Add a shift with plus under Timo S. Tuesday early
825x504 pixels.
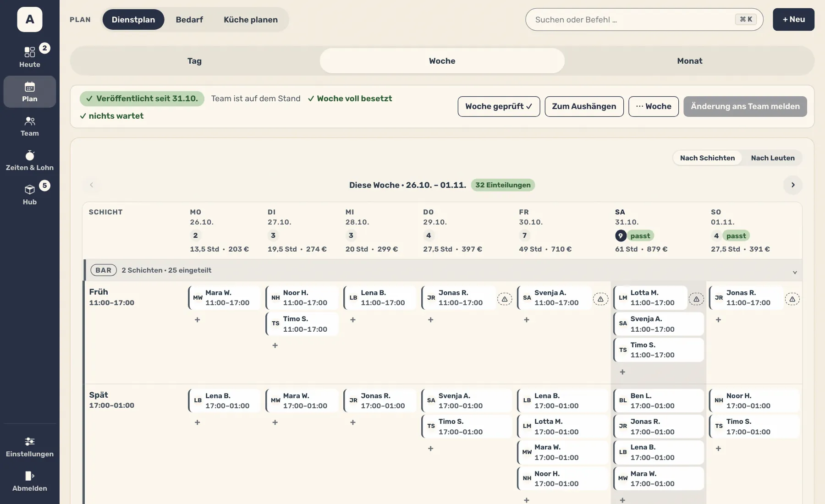(275, 345)
